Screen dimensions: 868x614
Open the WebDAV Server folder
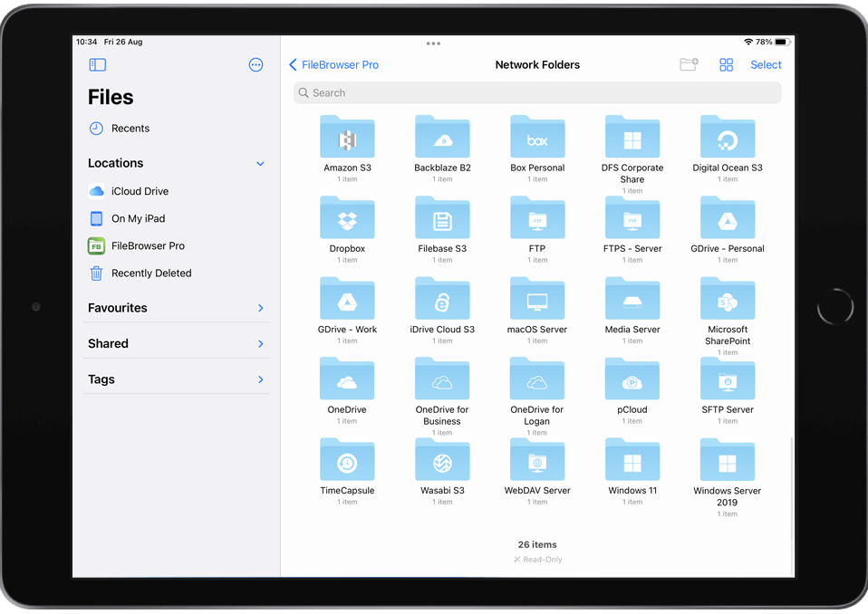point(537,459)
